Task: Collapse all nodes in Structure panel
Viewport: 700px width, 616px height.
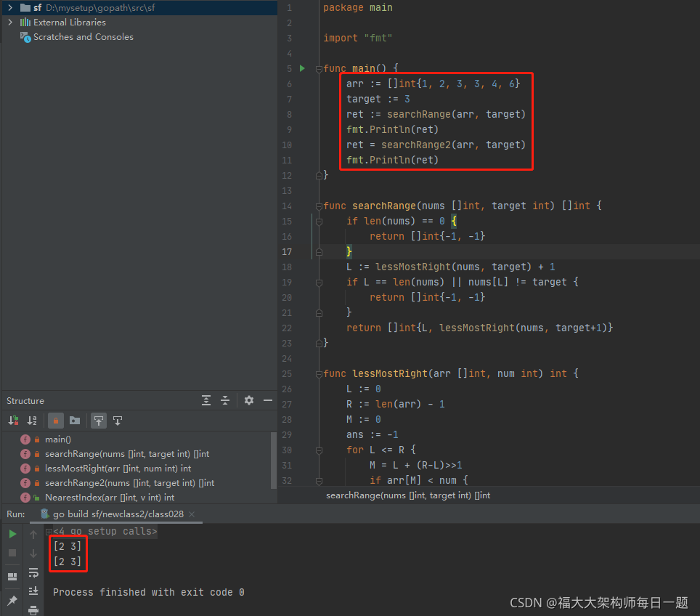Action: [225, 401]
